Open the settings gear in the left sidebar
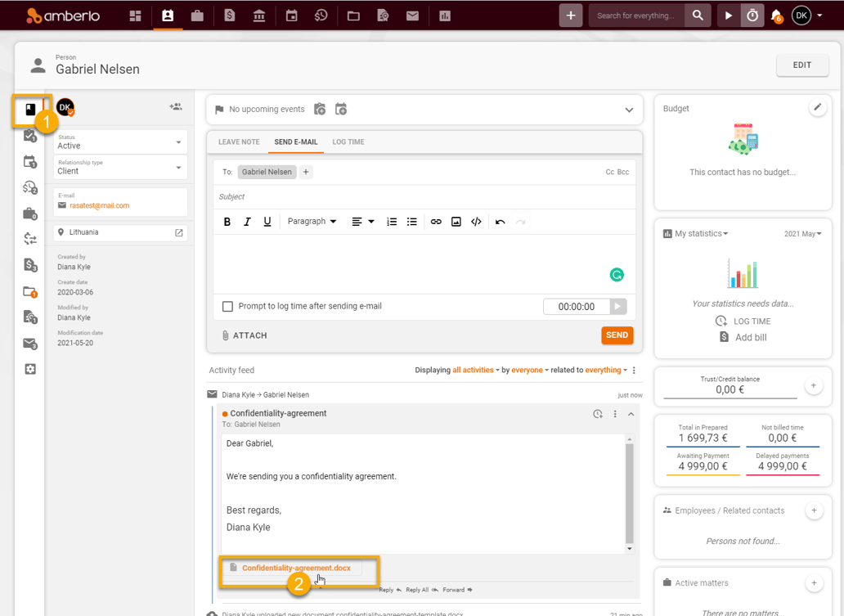Image resolution: width=844 pixels, height=616 pixels. (30, 369)
